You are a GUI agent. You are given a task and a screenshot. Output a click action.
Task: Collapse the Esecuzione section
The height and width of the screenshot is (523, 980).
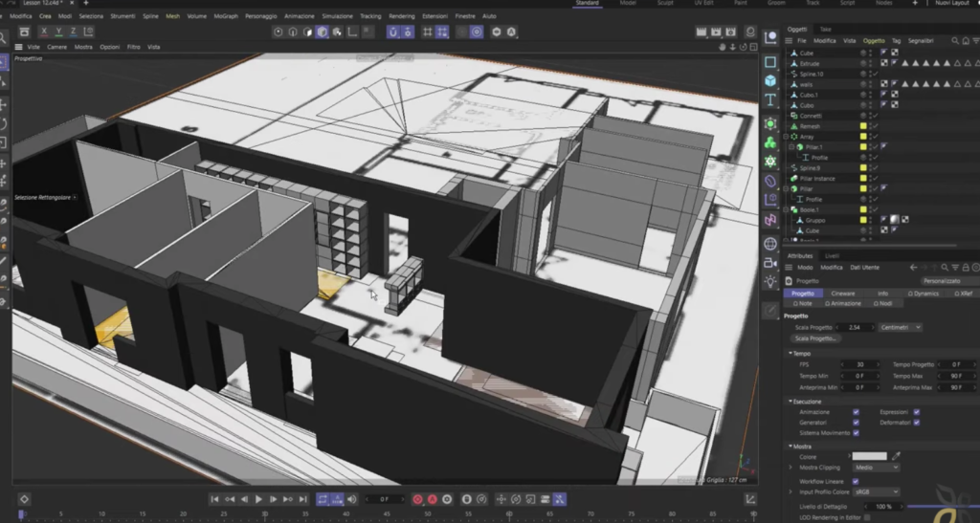point(790,402)
